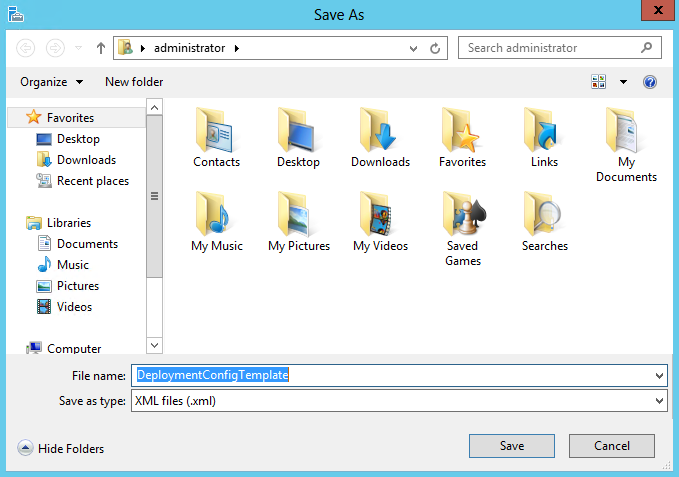This screenshot has width=679, height=477.
Task: Select the Desktop folder in file pane
Action: pyautogui.click(x=297, y=130)
